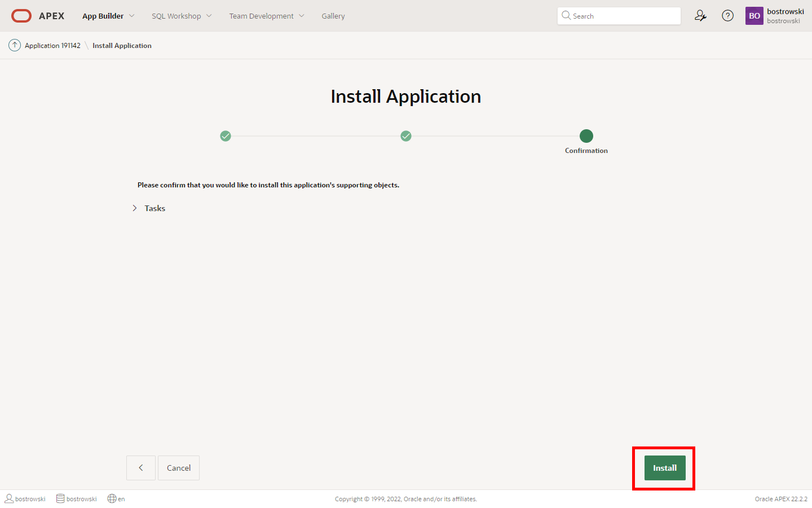The height and width of the screenshot is (508, 812).
Task: Cancel the application installation
Action: [x=179, y=468]
